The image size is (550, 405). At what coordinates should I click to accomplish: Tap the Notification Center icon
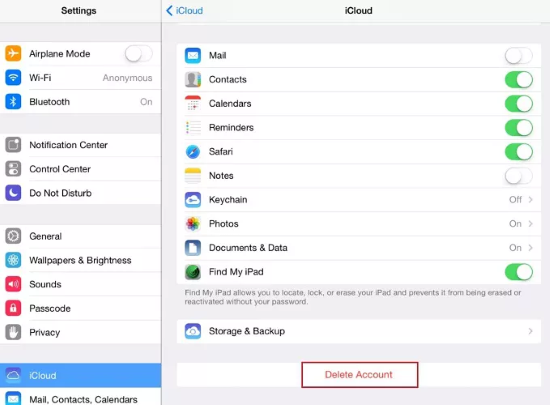13,145
